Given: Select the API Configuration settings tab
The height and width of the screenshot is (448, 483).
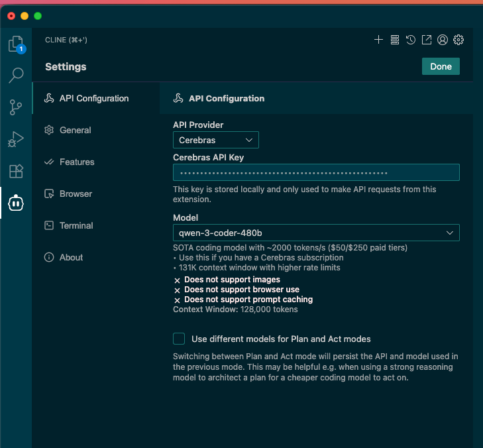Looking at the screenshot, I should tap(96, 98).
